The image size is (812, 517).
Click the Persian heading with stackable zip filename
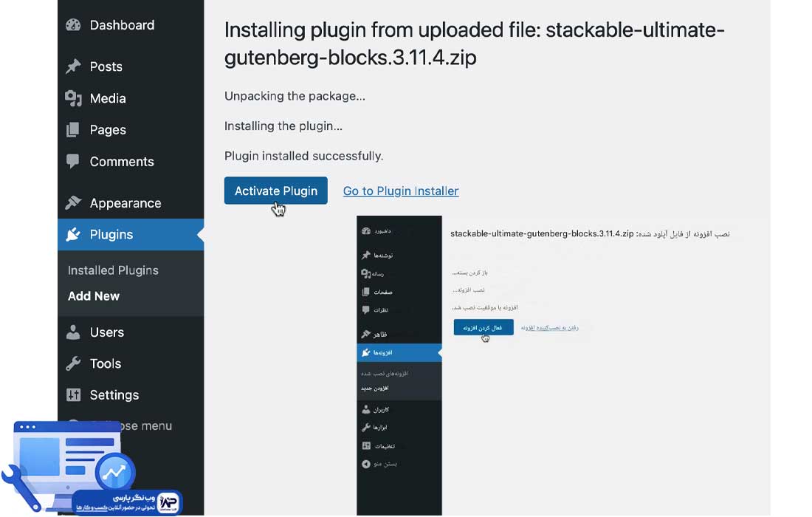point(590,233)
